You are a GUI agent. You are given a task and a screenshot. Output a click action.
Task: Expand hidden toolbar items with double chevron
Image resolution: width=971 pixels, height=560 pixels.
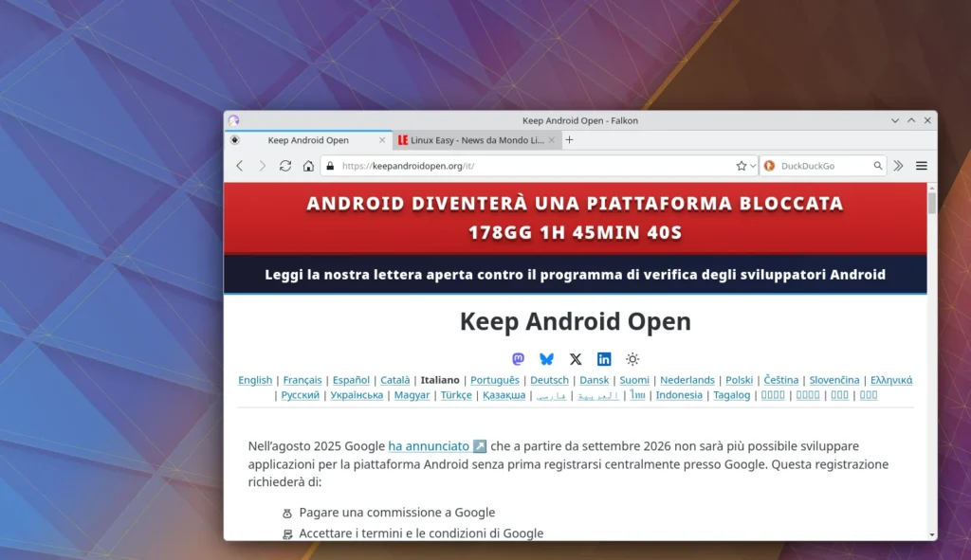pyautogui.click(x=898, y=165)
